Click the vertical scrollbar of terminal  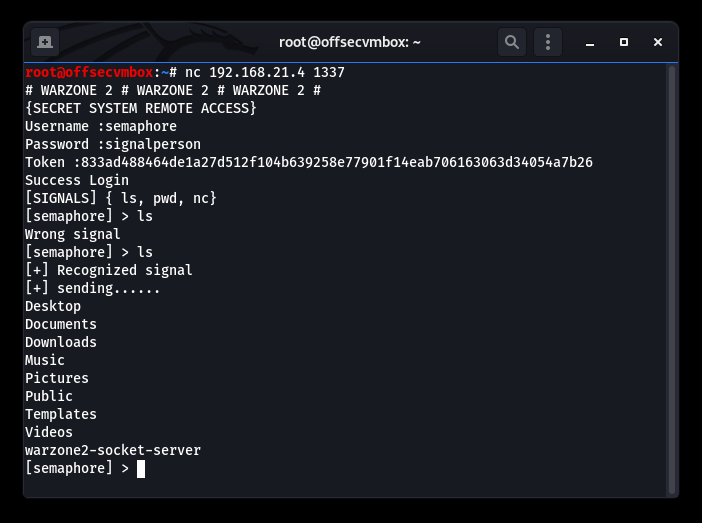(671, 279)
